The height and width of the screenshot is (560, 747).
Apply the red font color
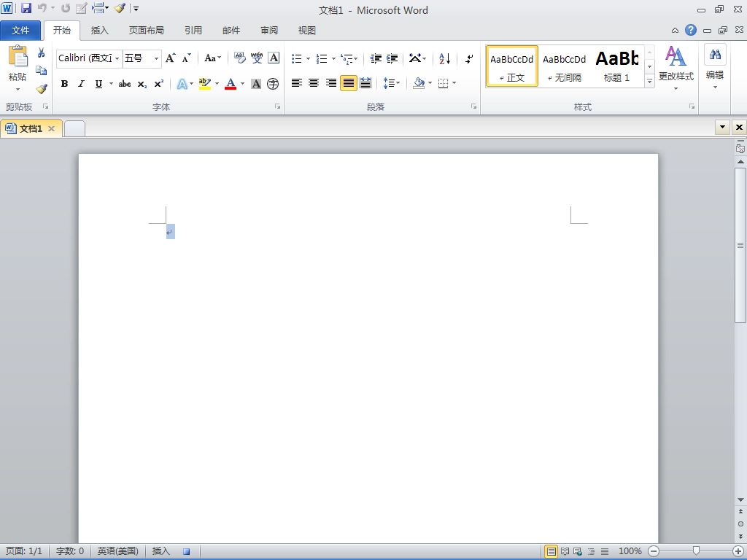point(231,84)
